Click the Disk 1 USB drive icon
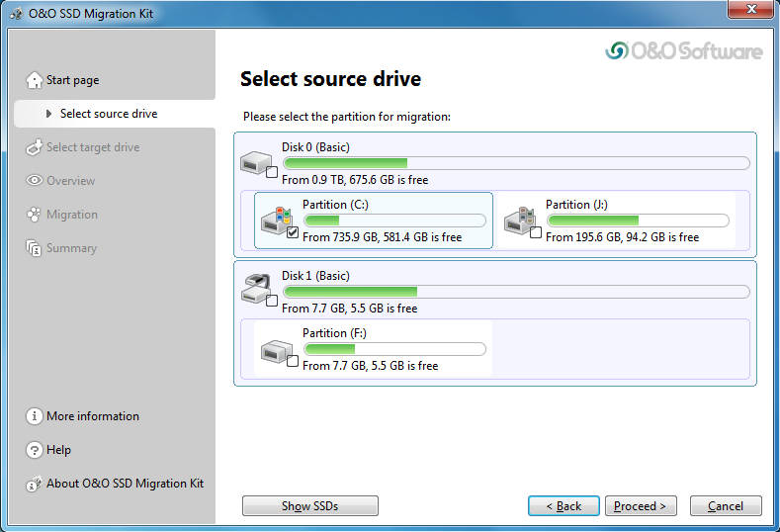 256,287
